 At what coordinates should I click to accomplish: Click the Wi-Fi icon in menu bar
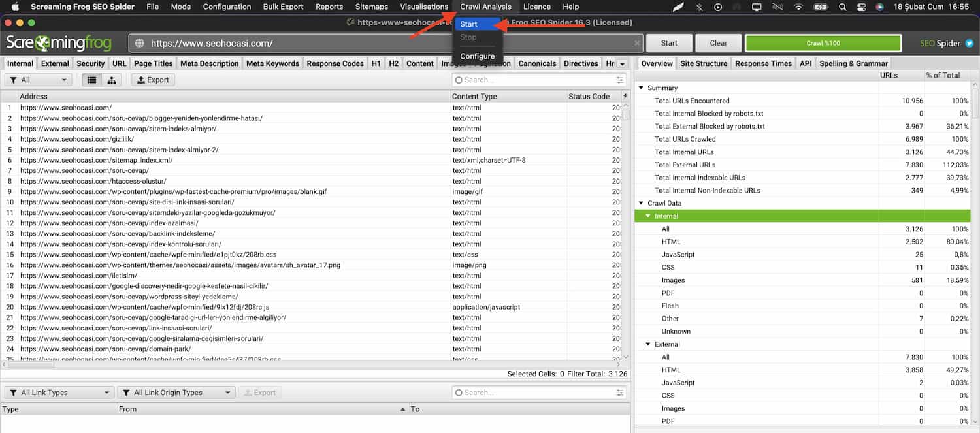click(x=798, y=7)
